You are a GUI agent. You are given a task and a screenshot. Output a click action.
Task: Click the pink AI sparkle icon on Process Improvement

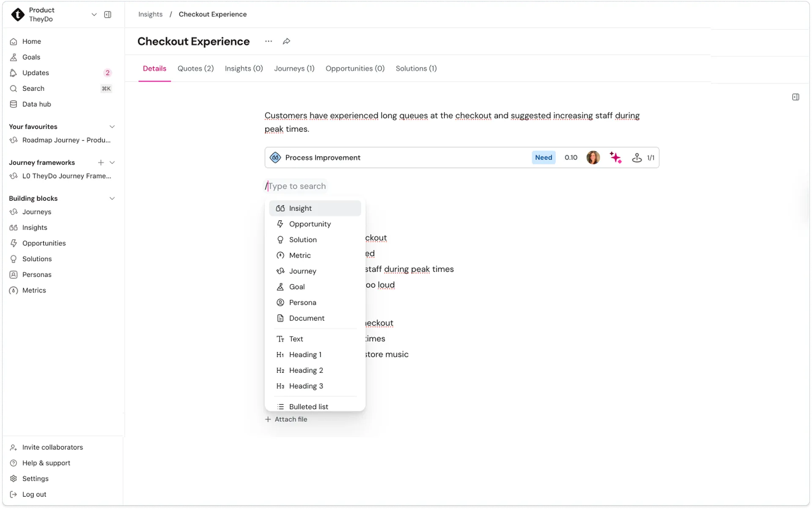615,158
